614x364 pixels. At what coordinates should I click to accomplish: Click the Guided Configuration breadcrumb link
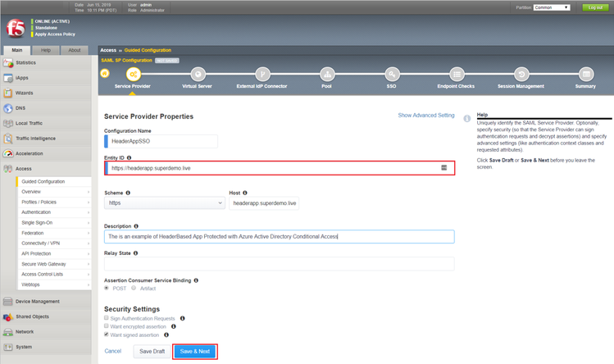pos(148,50)
